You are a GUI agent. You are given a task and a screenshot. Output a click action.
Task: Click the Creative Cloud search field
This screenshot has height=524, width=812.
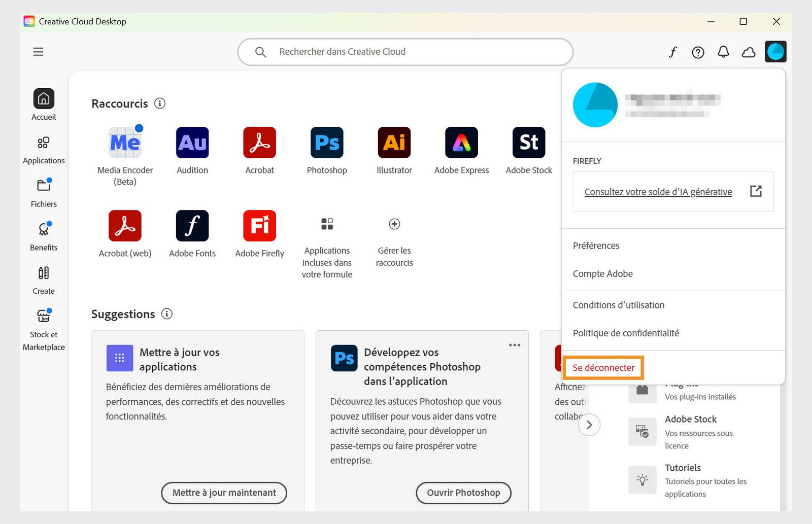click(404, 51)
